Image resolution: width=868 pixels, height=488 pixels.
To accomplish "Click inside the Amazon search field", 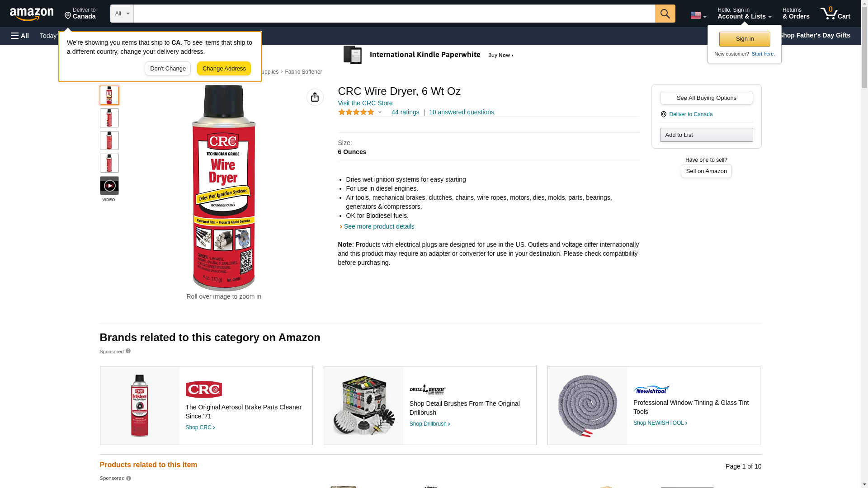I will (394, 14).
